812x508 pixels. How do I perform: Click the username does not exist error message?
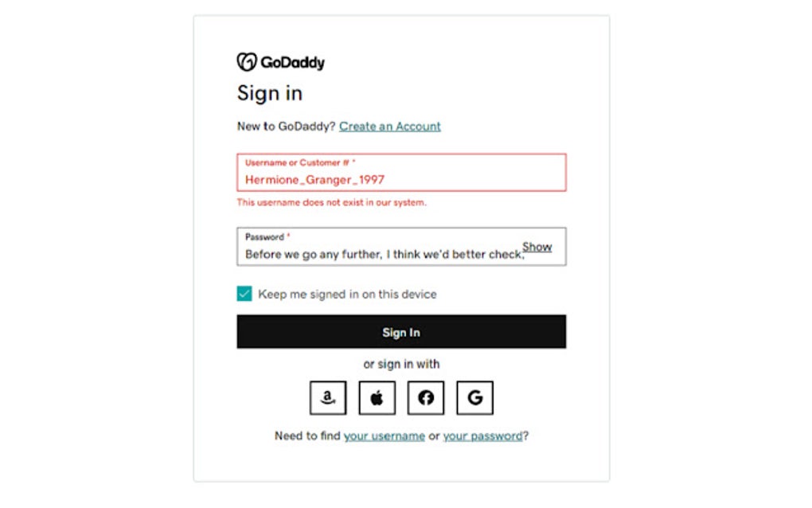[331, 202]
